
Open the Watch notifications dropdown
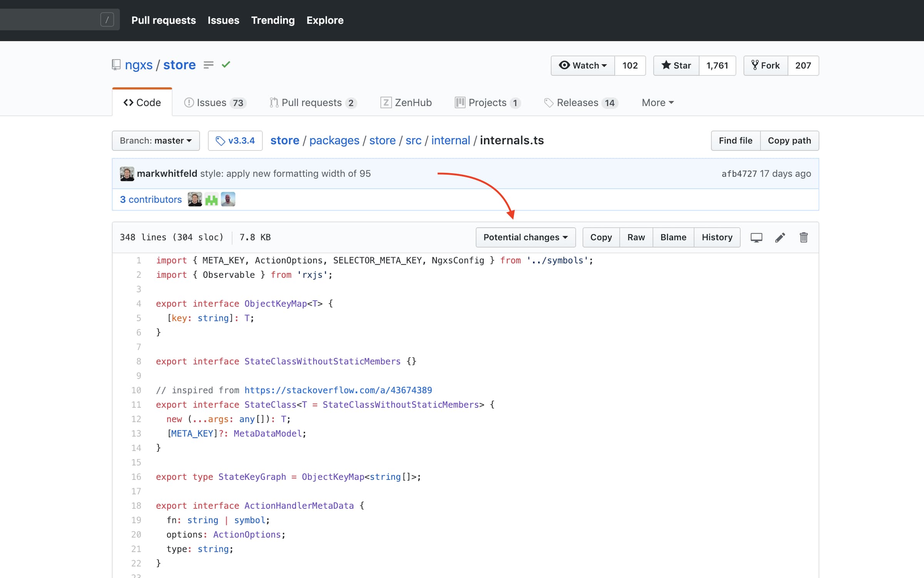tap(583, 65)
